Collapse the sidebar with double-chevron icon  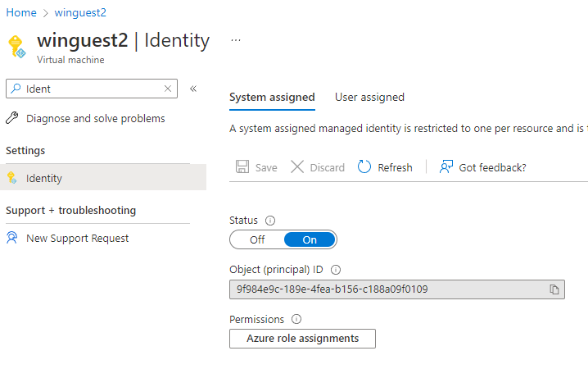193,89
